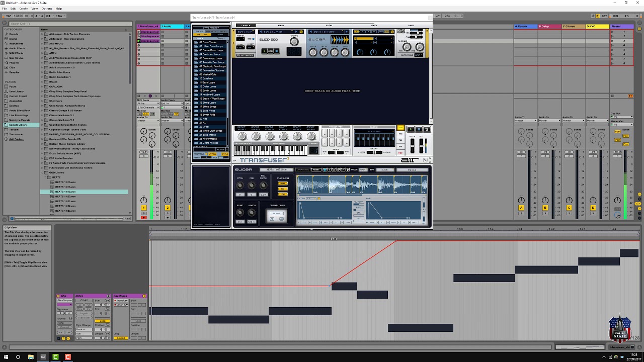644x362 pixels.
Task: Click Reset button in Slicer editor
Action: tap(316, 170)
